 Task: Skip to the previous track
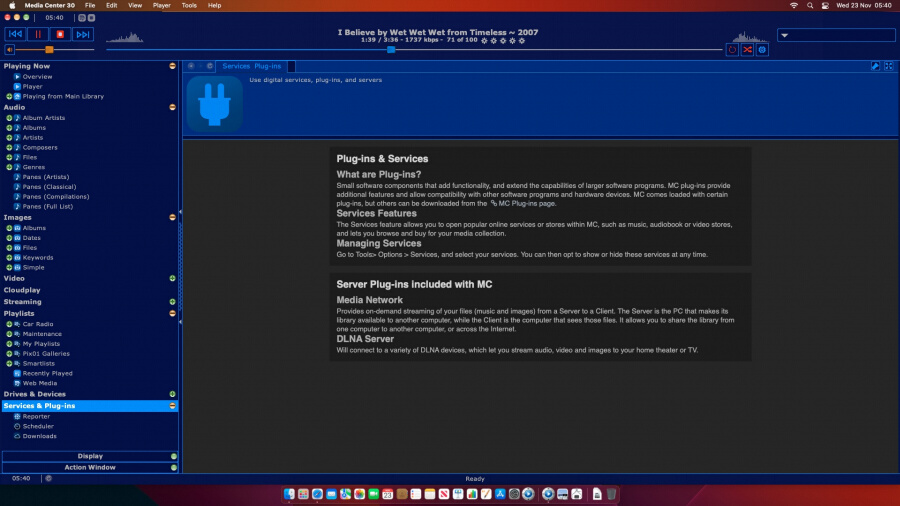pyautogui.click(x=15, y=34)
